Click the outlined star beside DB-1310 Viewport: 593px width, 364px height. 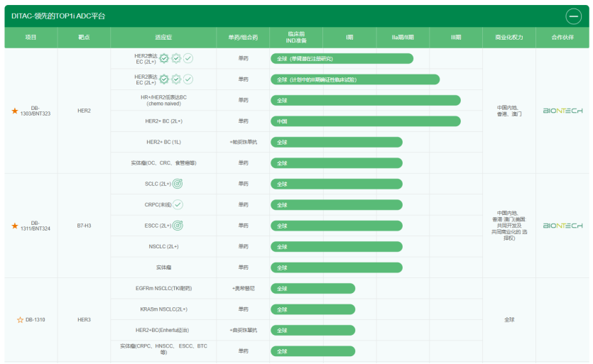(x=20, y=320)
